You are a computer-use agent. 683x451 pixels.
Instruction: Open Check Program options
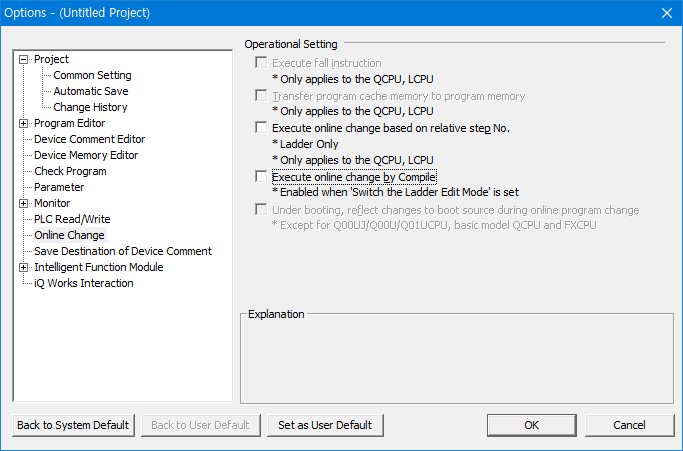point(71,171)
